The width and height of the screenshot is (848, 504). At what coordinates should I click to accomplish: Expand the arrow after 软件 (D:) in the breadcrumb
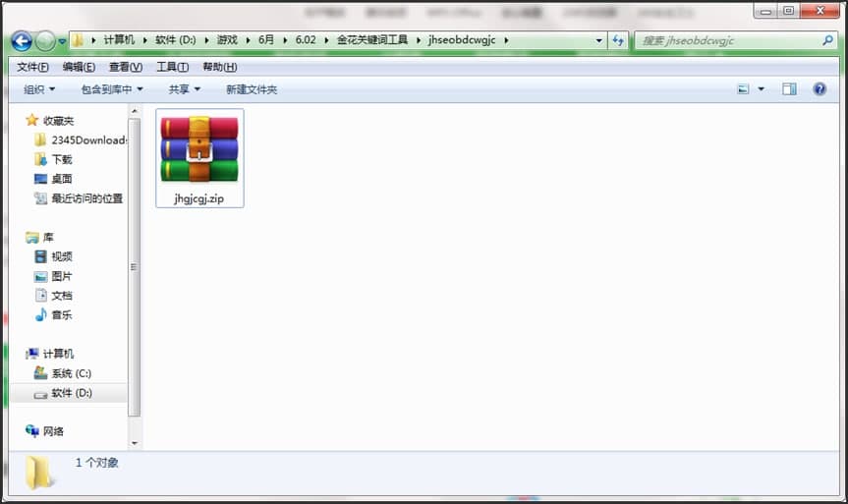tap(206, 40)
